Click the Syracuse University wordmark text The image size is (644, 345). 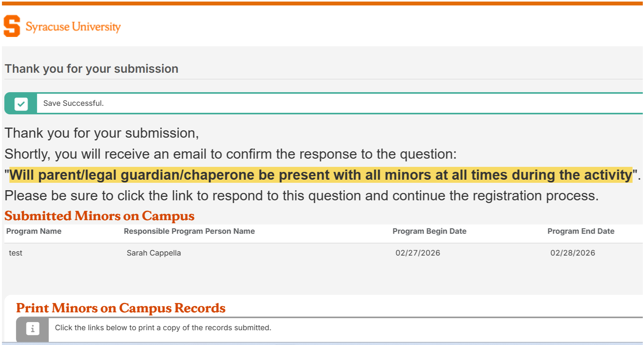click(x=73, y=26)
